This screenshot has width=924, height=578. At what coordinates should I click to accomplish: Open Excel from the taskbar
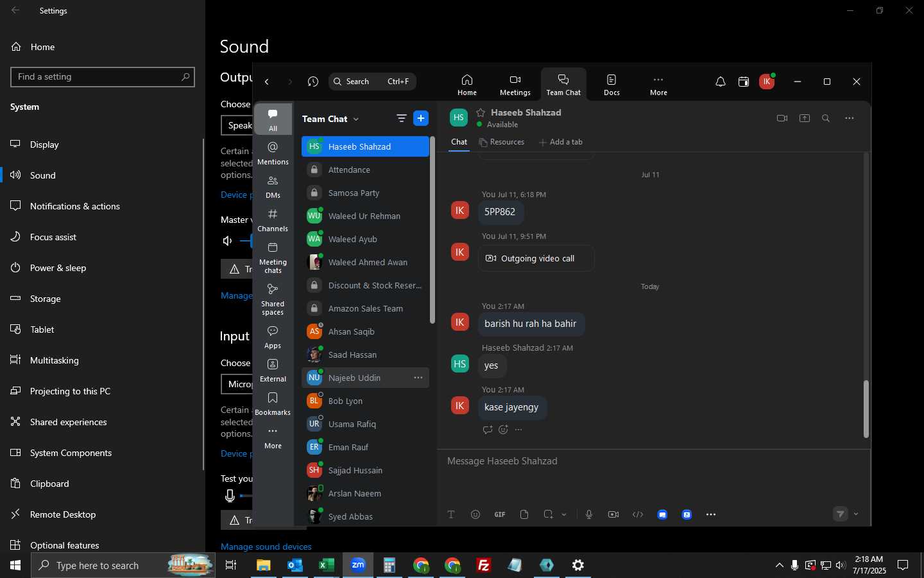point(326,565)
